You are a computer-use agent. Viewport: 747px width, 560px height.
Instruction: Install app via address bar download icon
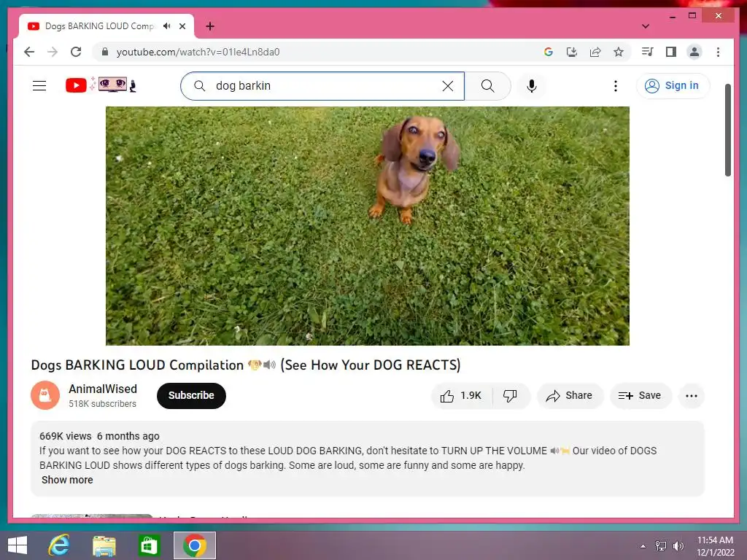[x=572, y=52]
